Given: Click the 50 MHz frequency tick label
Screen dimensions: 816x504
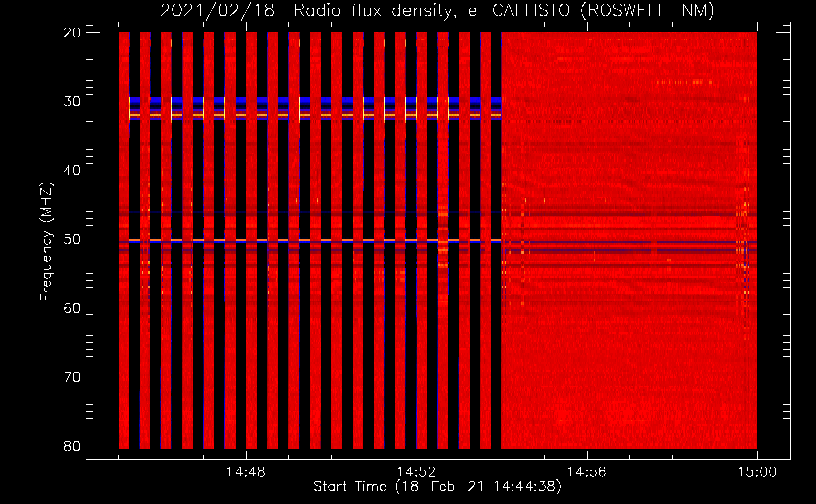Looking at the screenshot, I should point(73,239).
